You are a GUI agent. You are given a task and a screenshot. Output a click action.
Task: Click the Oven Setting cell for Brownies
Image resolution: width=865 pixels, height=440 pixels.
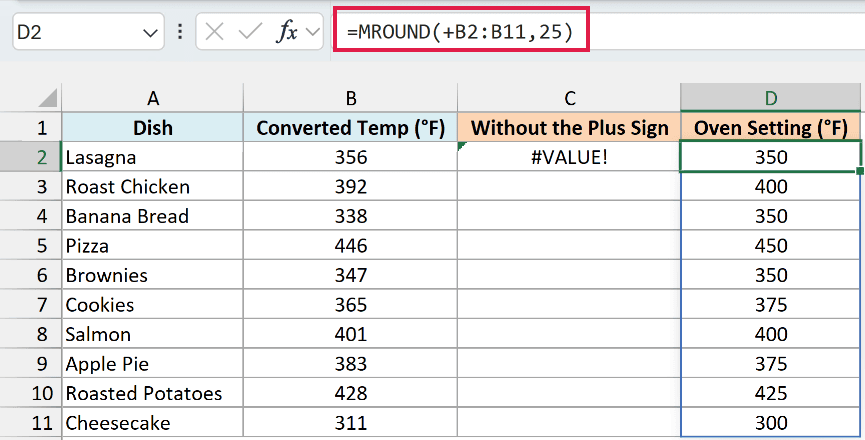coord(771,275)
